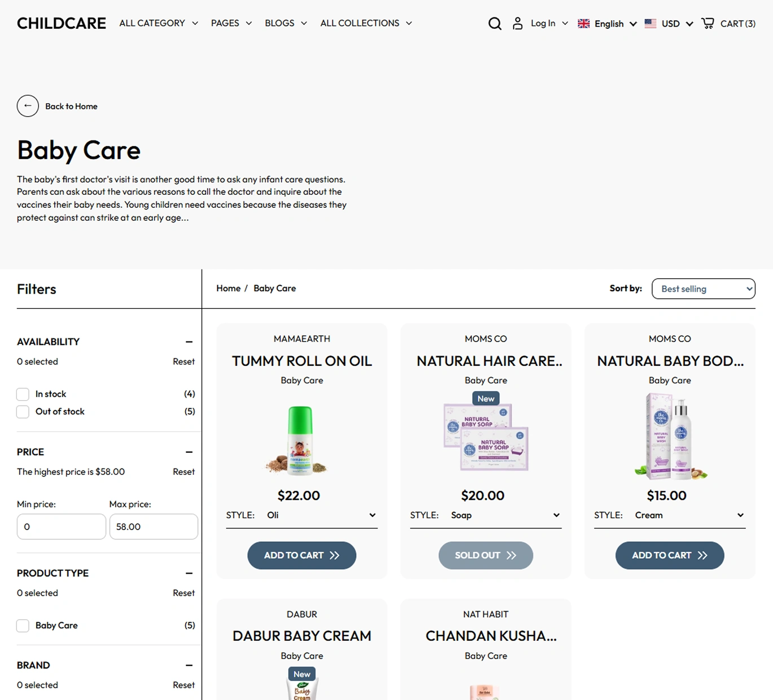The image size is (773, 700).
Task: Click the NAT HABIT brand label
Action: [x=486, y=614]
